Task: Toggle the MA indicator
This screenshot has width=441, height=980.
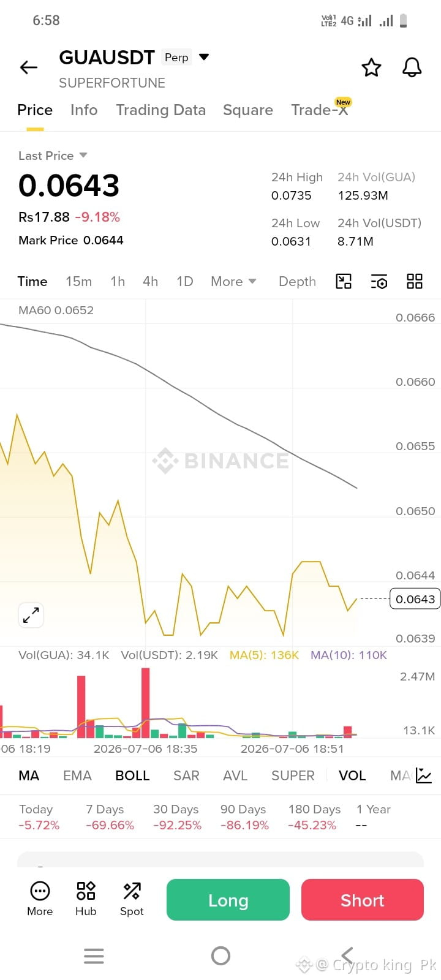Action: [x=29, y=775]
